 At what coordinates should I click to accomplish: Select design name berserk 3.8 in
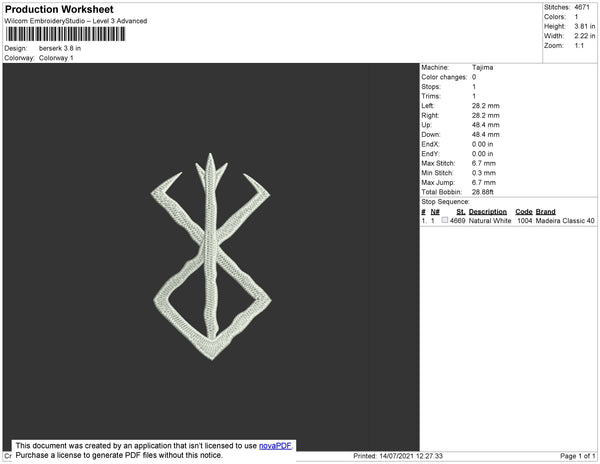pos(60,48)
